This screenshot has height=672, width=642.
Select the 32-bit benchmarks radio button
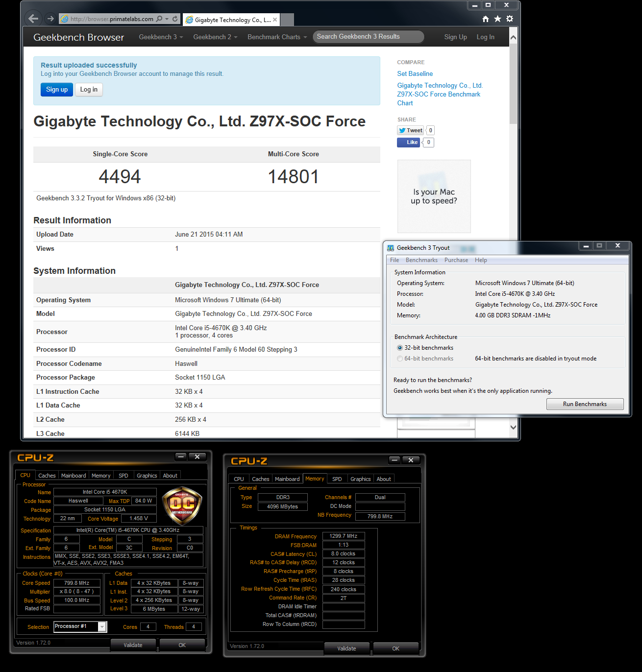(400, 348)
